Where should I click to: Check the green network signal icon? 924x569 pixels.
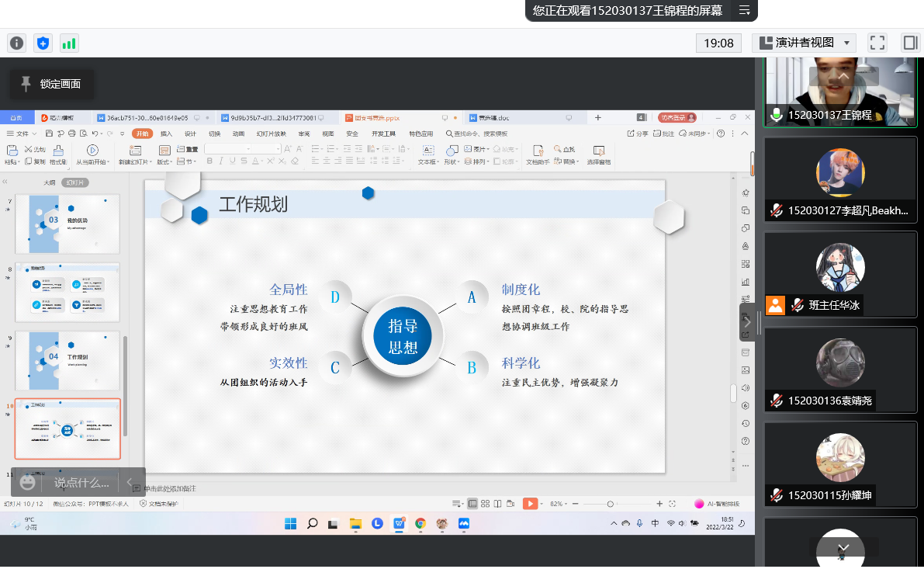(69, 43)
